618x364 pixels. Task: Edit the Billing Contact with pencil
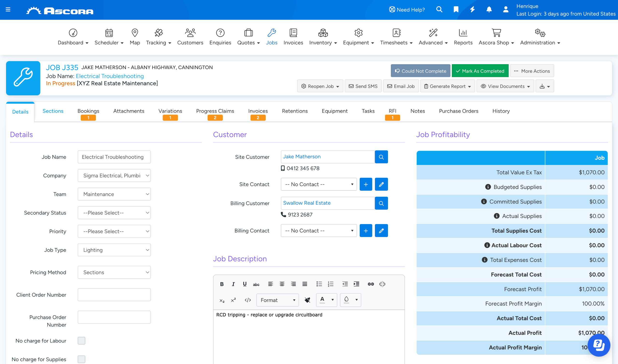tap(381, 231)
